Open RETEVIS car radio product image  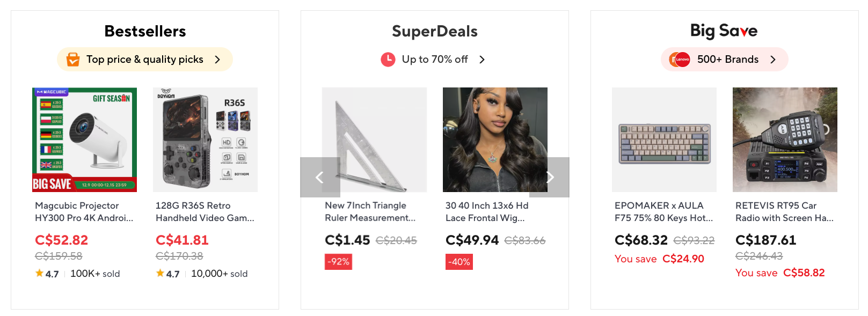tap(785, 139)
